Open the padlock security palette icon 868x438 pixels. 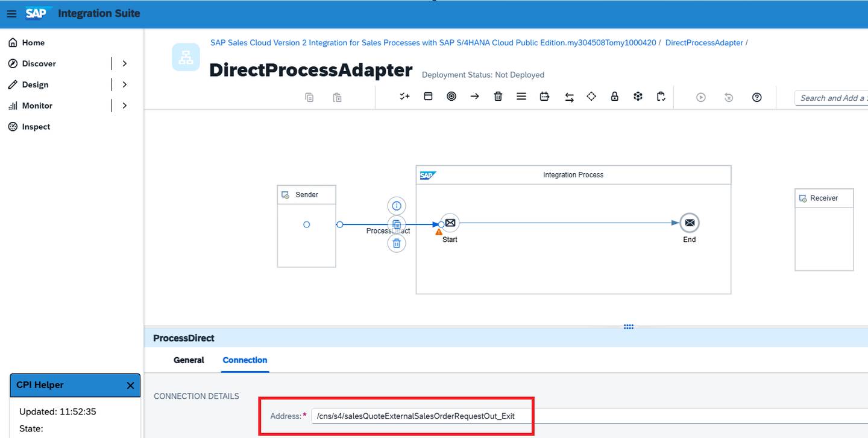615,97
